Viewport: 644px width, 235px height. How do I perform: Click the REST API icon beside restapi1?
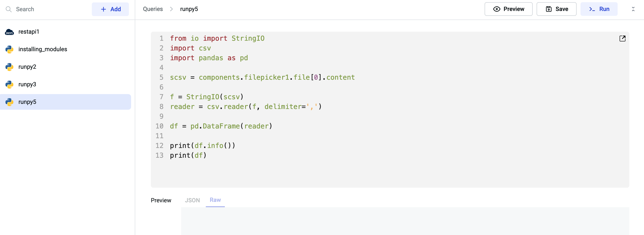tap(9, 32)
